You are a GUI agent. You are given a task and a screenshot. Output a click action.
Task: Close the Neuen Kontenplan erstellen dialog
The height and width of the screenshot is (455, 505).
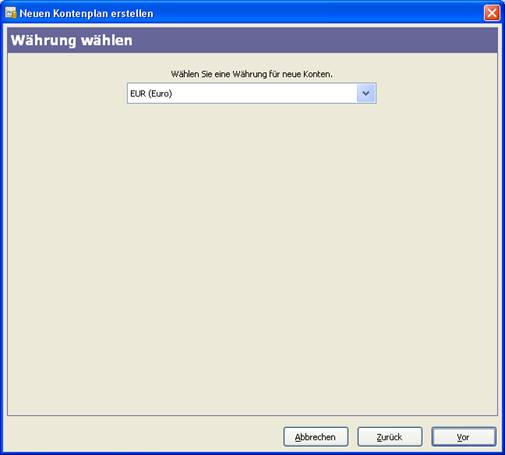(x=492, y=13)
